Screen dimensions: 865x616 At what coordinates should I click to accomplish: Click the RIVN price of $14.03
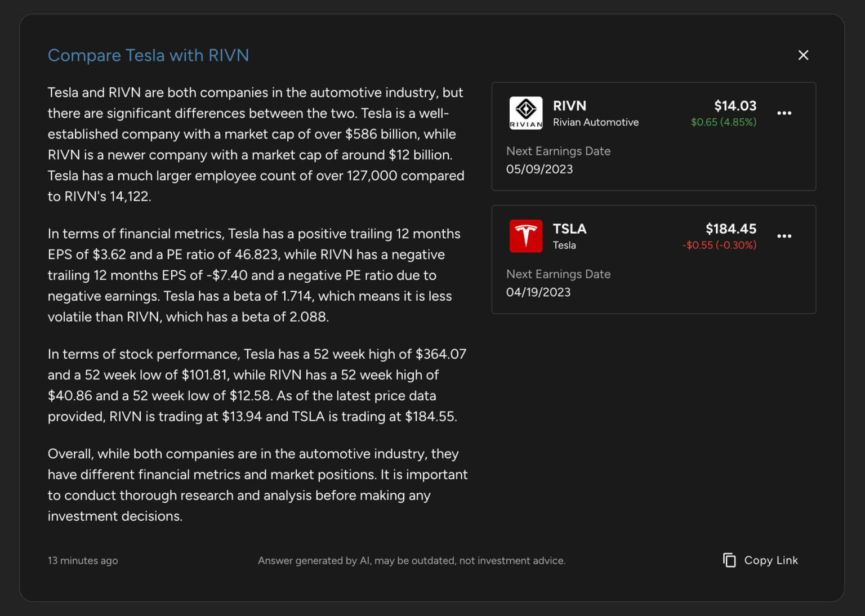735,106
